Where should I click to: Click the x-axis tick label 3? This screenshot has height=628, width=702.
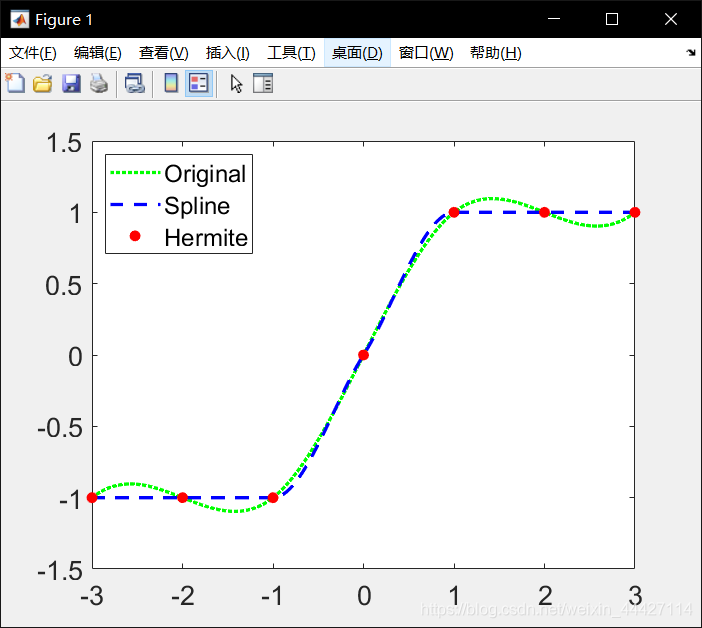635,596
